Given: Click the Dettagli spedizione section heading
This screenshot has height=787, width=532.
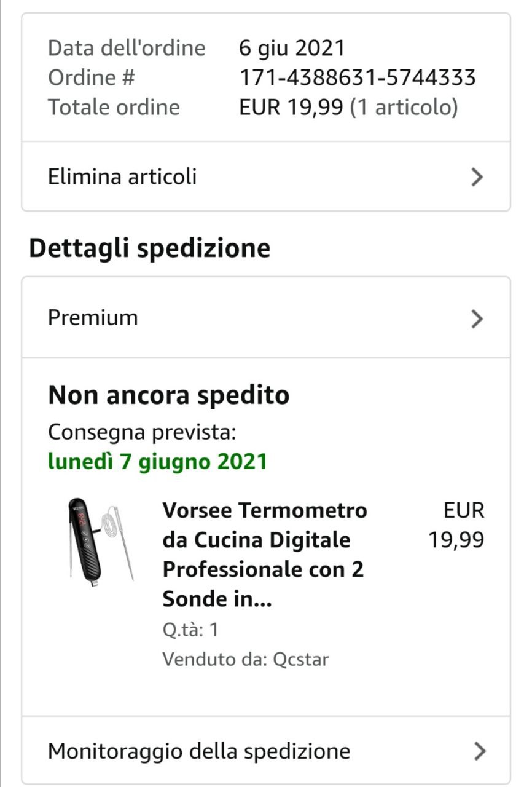Looking at the screenshot, I should [x=150, y=248].
